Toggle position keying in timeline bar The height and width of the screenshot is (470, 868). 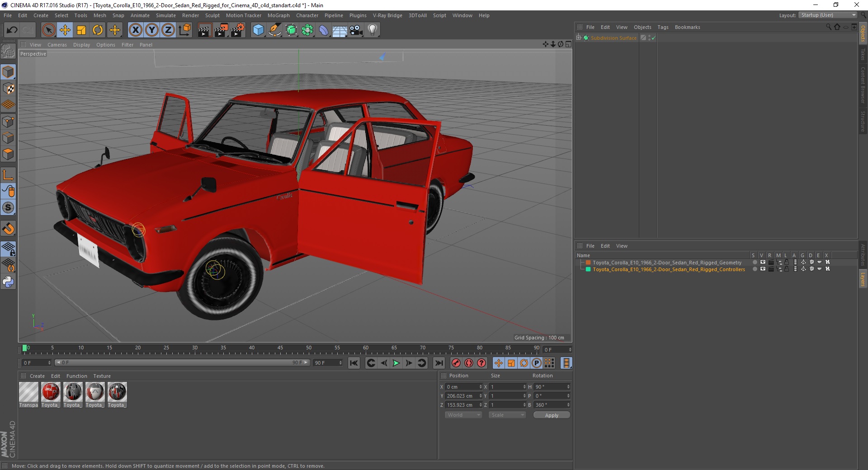coord(498,363)
